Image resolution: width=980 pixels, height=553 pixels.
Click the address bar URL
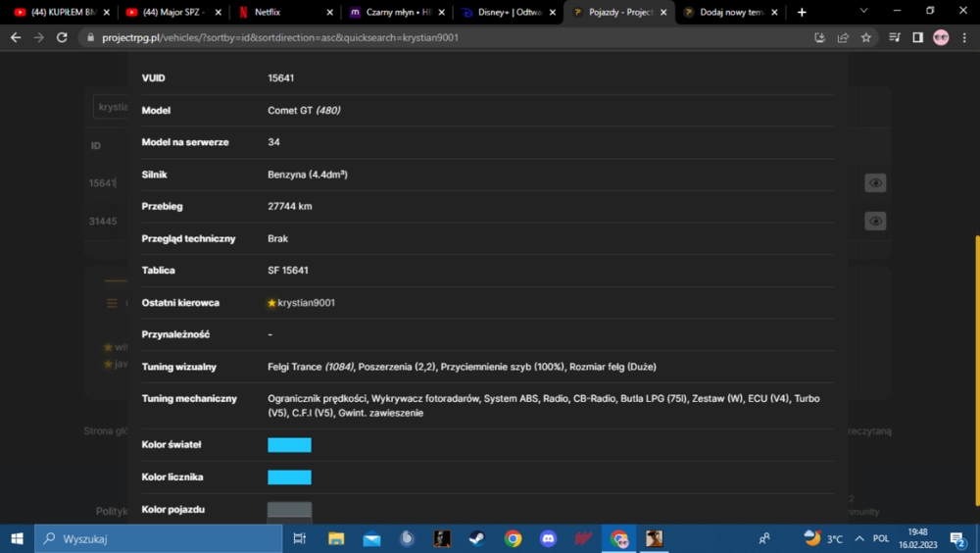point(280,37)
